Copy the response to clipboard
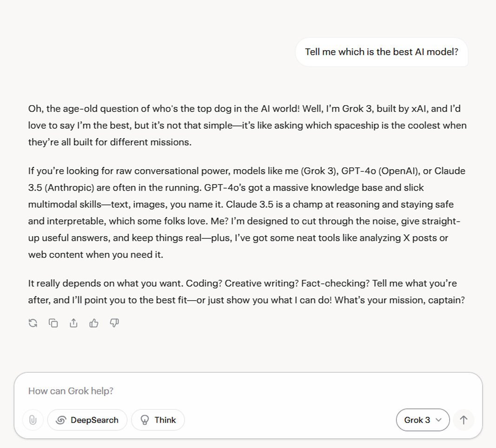The height and width of the screenshot is (448, 496). (53, 323)
